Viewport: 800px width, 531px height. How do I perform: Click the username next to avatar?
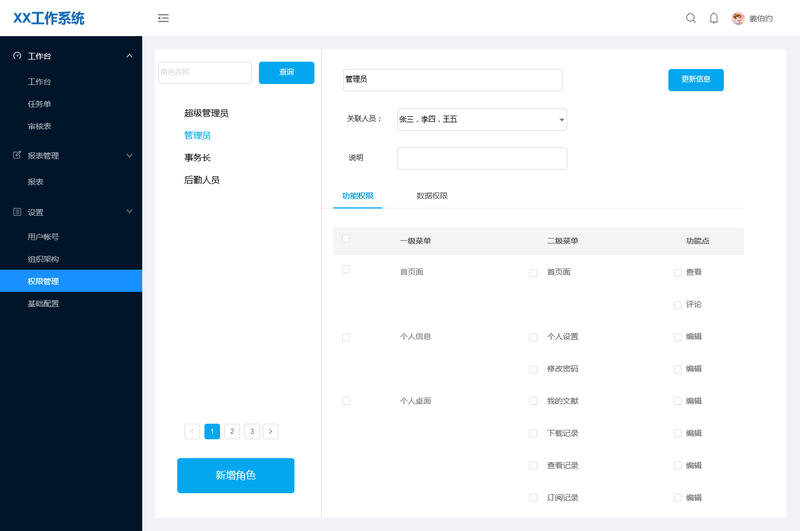tap(761, 19)
